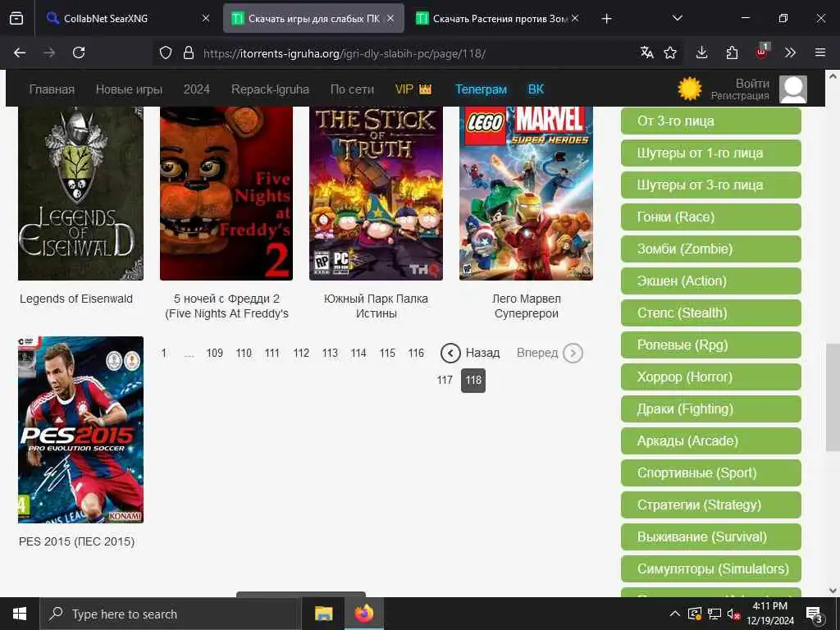840x630 pixels.
Task: Open the ВК link
Action: coord(536,89)
